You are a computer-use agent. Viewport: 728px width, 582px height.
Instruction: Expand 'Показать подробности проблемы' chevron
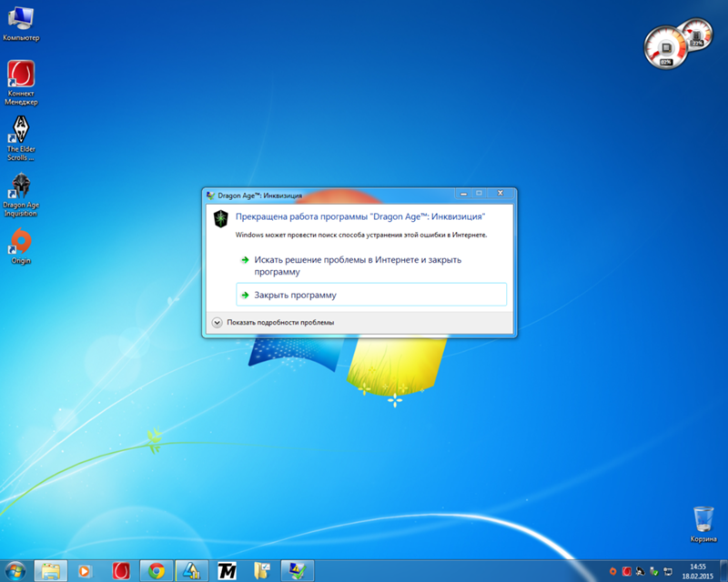tap(217, 323)
